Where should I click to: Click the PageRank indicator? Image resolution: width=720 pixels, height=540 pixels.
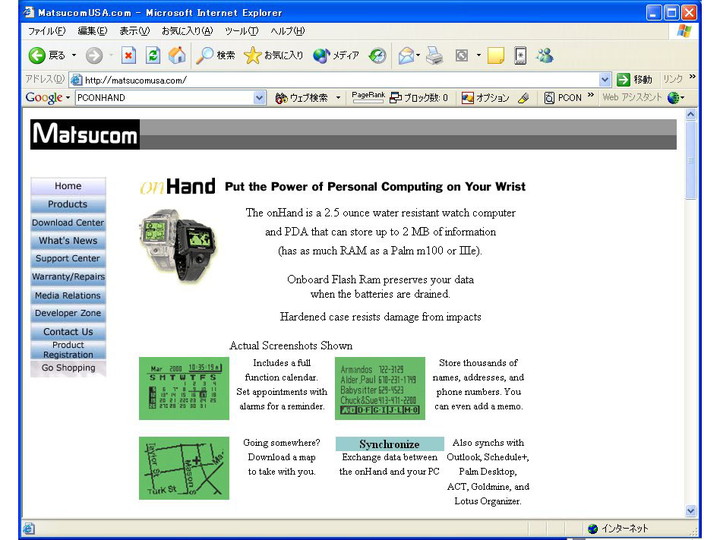pyautogui.click(x=368, y=97)
